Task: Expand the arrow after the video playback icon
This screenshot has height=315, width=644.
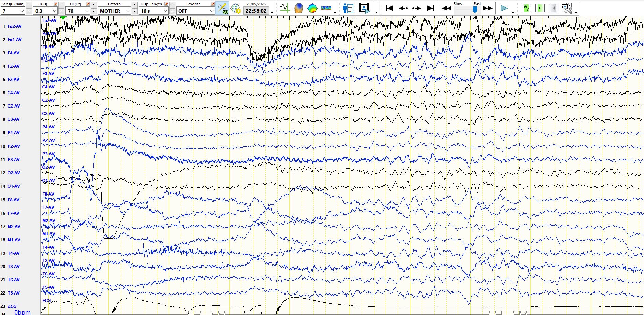Action: click(376, 13)
